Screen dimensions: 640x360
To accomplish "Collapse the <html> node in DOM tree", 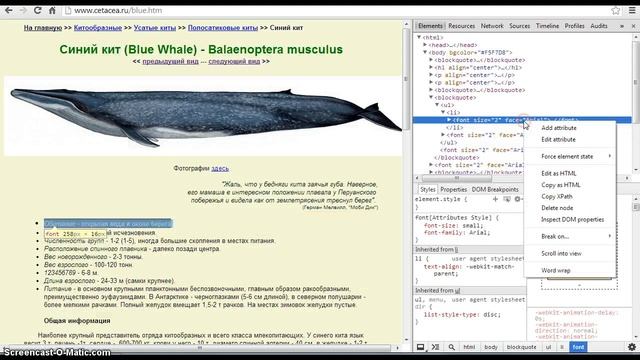I will pos(419,37).
